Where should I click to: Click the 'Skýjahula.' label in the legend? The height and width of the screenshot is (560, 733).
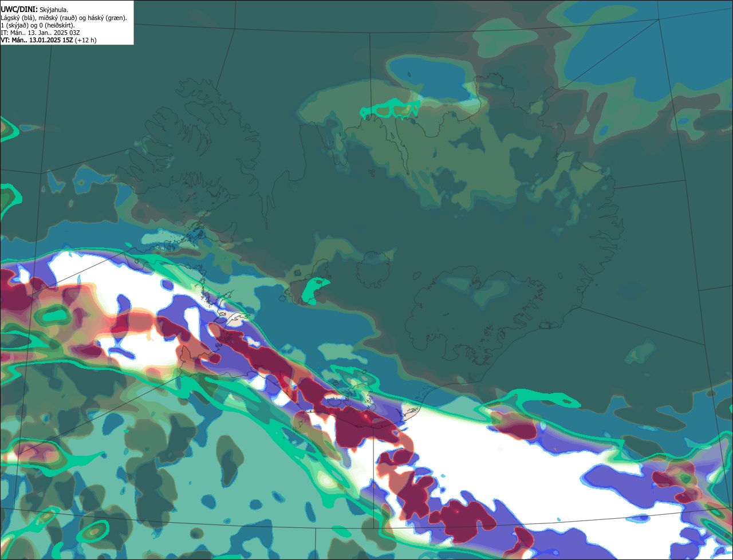[x=54, y=10]
